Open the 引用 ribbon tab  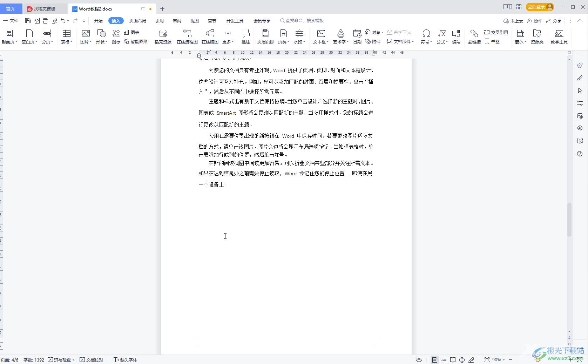pos(160,21)
